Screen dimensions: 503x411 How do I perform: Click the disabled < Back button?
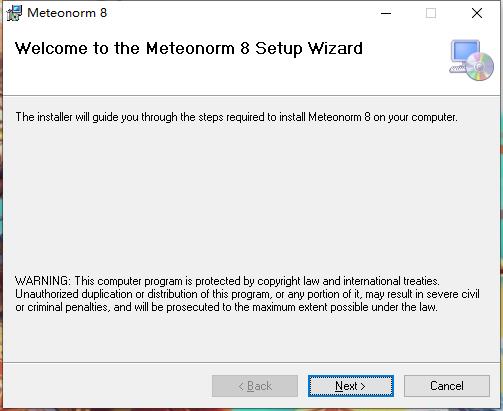(255, 386)
